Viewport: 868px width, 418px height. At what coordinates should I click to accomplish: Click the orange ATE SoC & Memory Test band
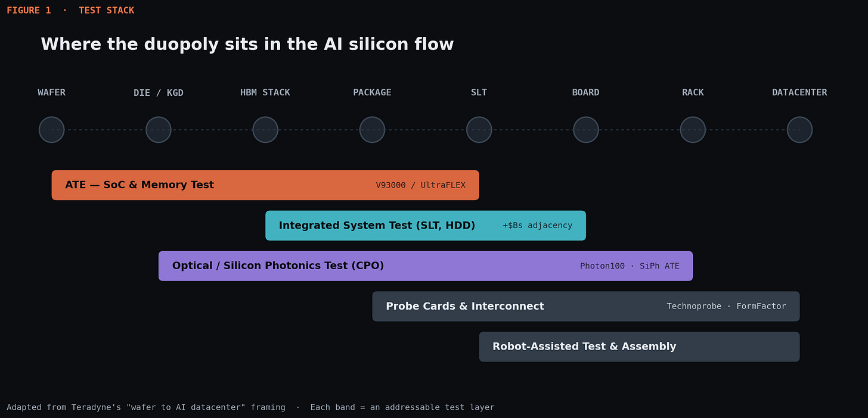265,185
